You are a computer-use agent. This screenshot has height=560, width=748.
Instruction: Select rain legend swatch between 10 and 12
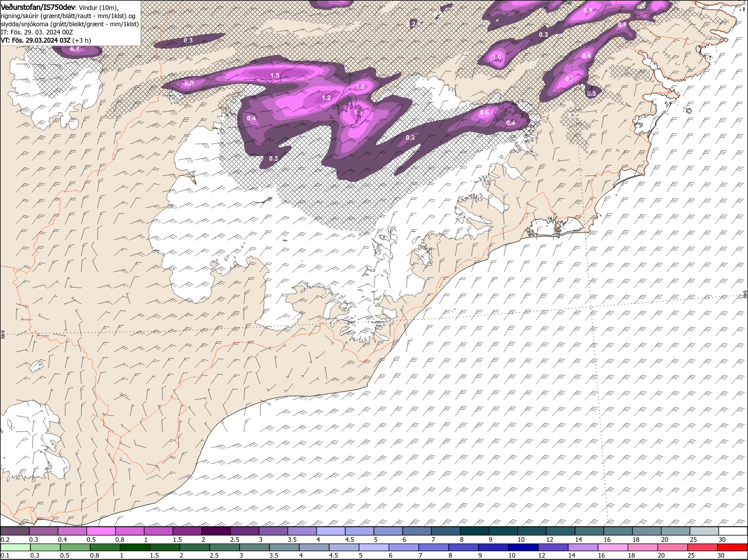pos(524,548)
